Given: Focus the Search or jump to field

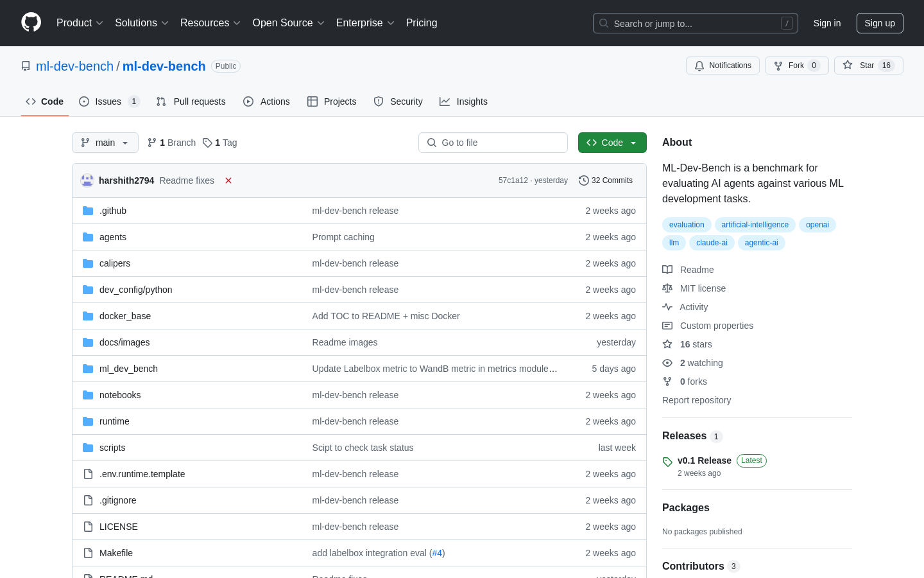Looking at the screenshot, I should point(696,23).
